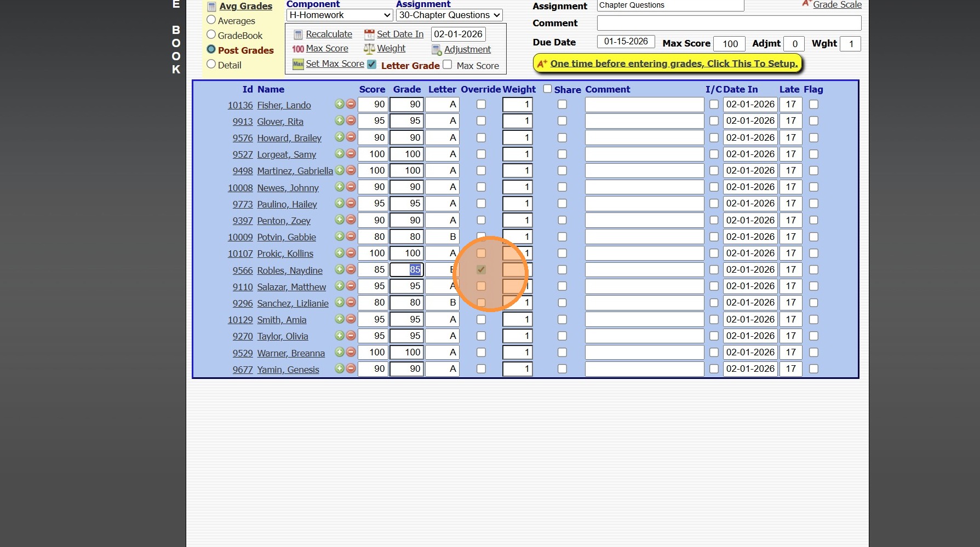Click the setup link before entering grades

[674, 64]
